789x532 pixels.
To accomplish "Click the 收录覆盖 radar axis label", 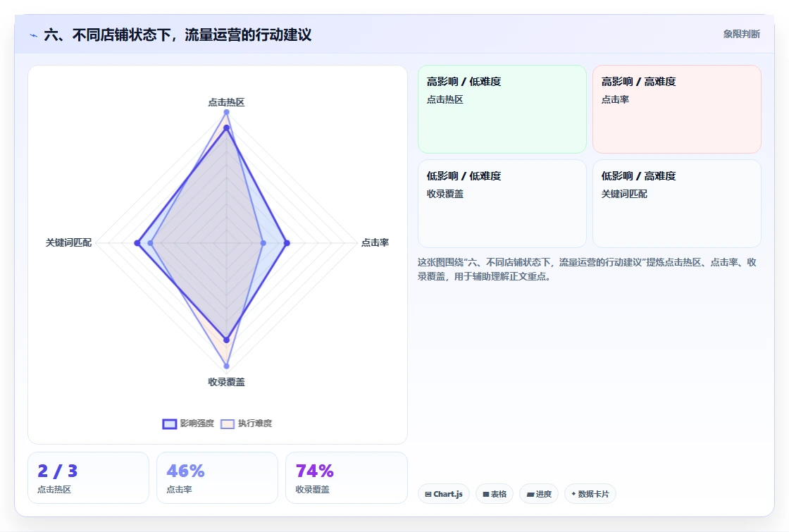I will pyautogui.click(x=226, y=382).
